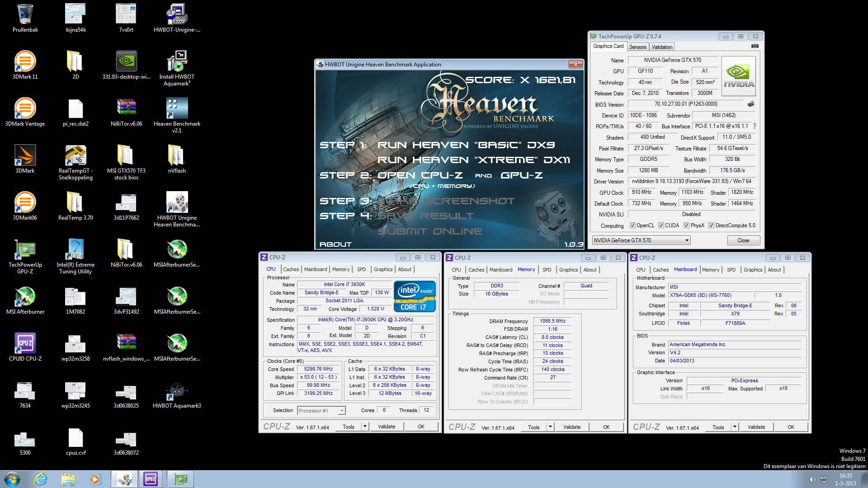Image resolution: width=868 pixels, height=488 pixels.
Task: Click RUN HEAVEN "BASIC" DX9 option
Action: click(x=466, y=145)
